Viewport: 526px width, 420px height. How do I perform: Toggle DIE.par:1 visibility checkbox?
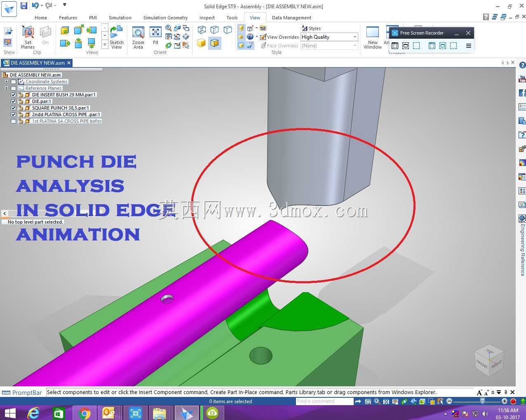14,101
